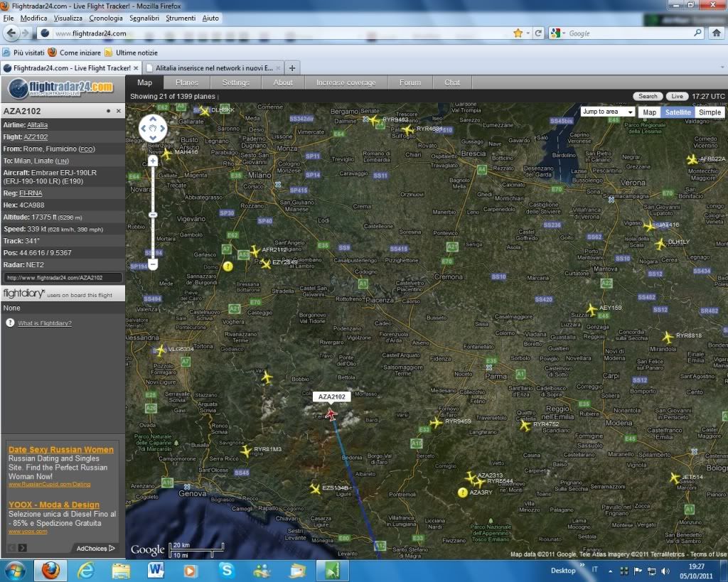728x582 pixels.
Task: Click the Search button above the map
Action: pos(648,96)
